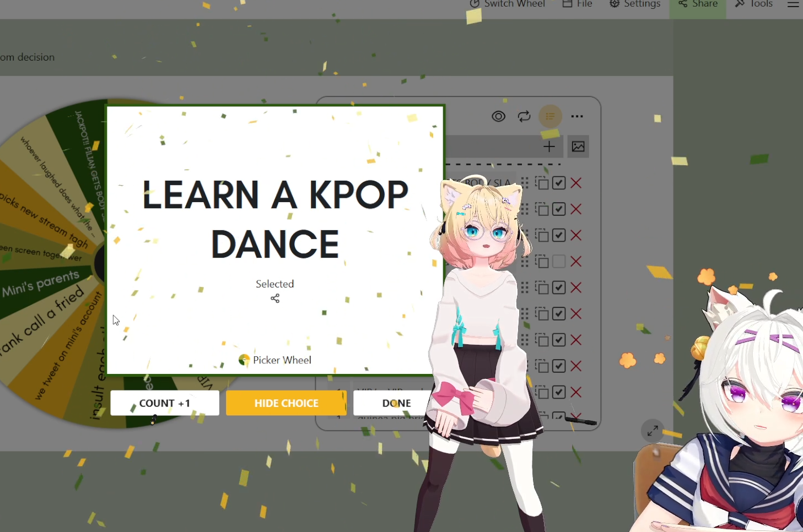Click the HIDE CHOICE button
This screenshot has width=803, height=532.
tap(286, 403)
